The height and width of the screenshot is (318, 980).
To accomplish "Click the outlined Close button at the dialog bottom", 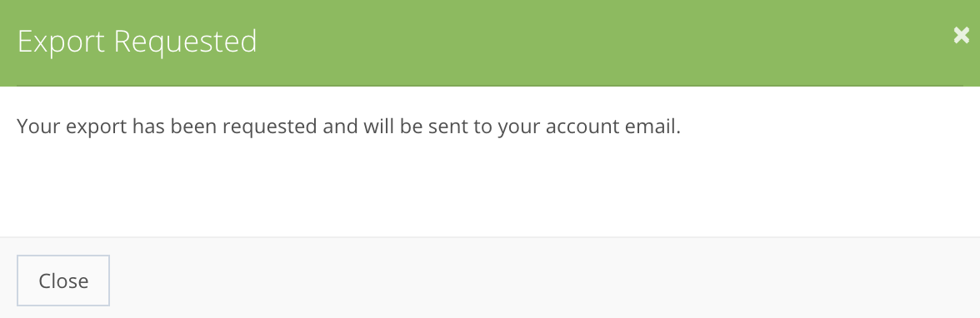I will click(63, 281).
